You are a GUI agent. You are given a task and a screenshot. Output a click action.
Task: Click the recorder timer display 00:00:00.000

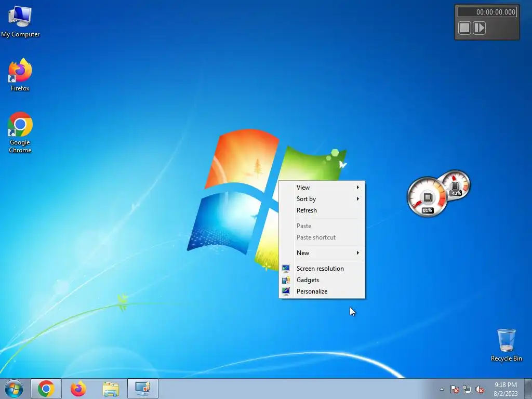pyautogui.click(x=487, y=12)
